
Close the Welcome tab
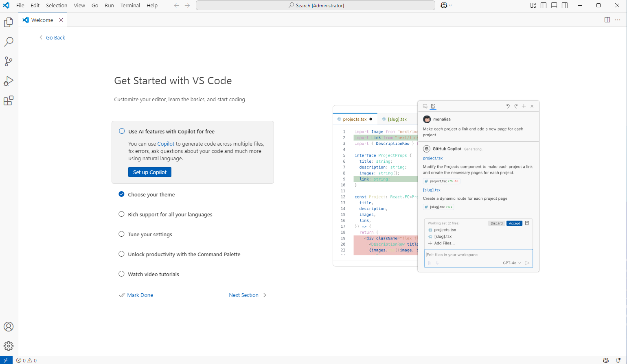pos(61,20)
